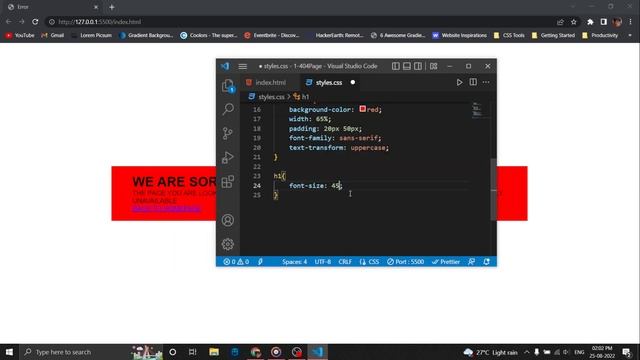This screenshot has width=640, height=360.
Task: Open the red color swatch picker
Action: tap(362, 109)
